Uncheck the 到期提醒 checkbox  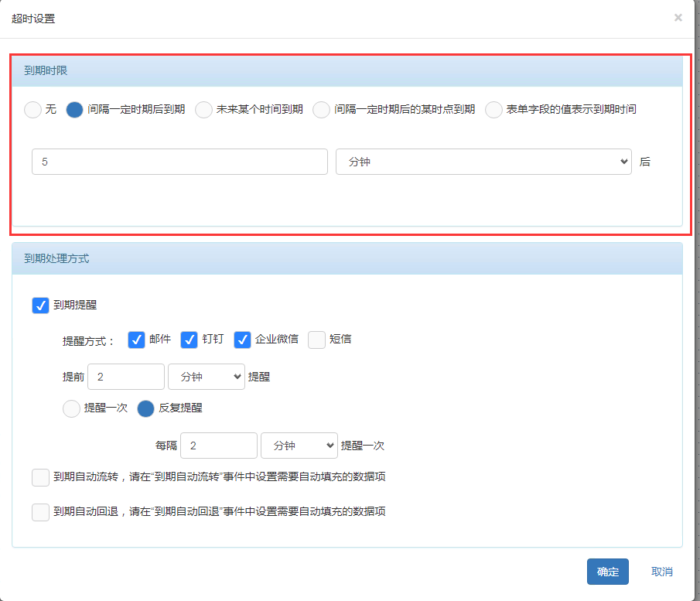pyautogui.click(x=40, y=306)
